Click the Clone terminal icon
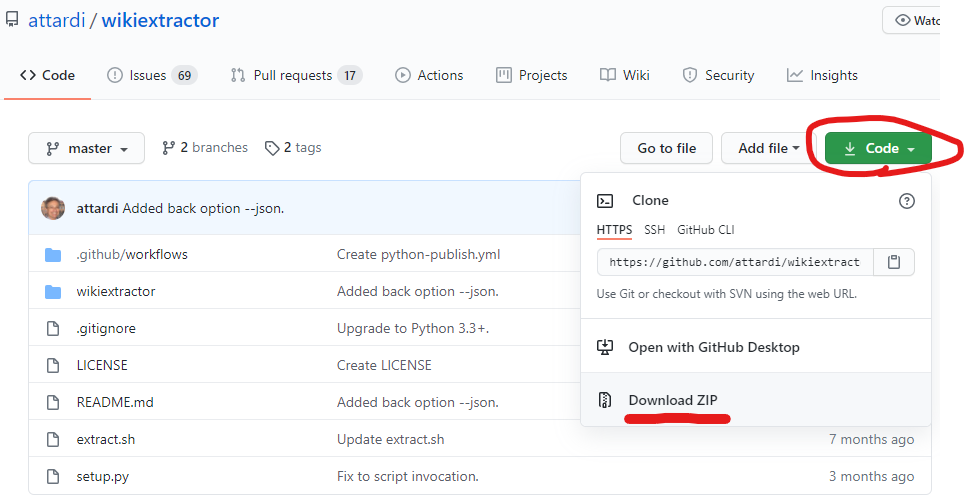The height and width of the screenshot is (501, 966). coord(605,201)
